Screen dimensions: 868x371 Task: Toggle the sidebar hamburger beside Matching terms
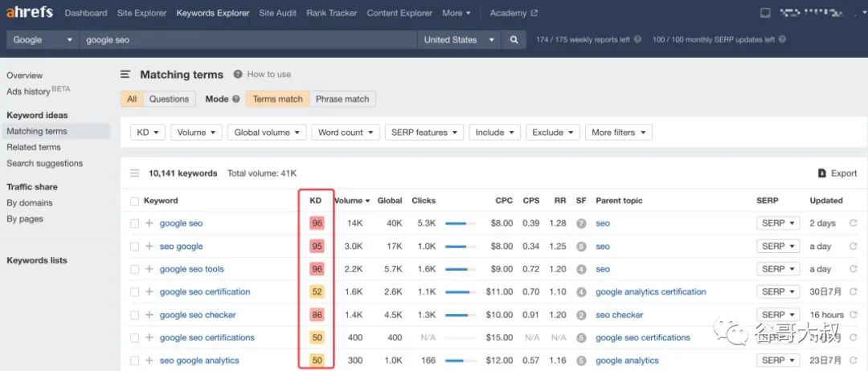[x=125, y=74]
